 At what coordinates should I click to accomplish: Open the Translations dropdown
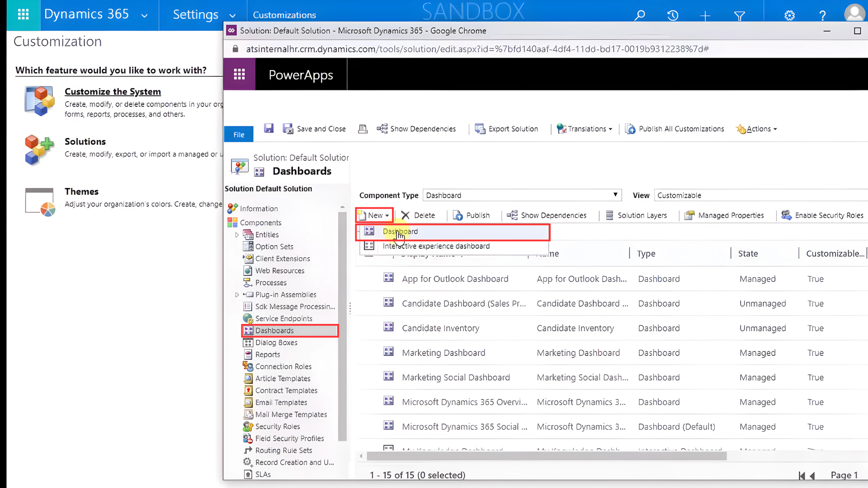pyautogui.click(x=584, y=129)
